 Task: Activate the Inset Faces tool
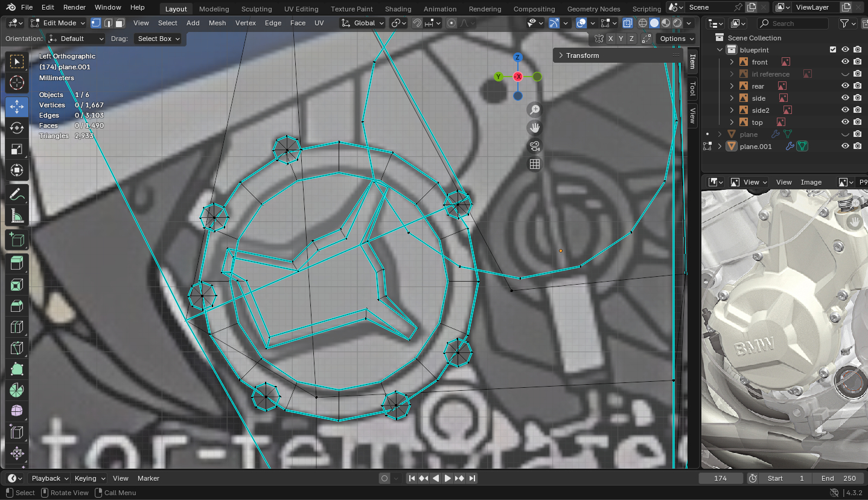(17, 285)
